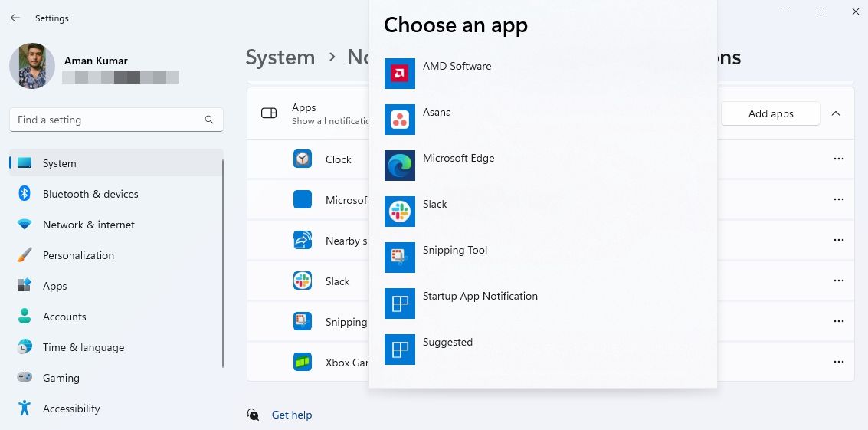Open more options for Microsoft row
The width and height of the screenshot is (868, 430).
tap(839, 199)
